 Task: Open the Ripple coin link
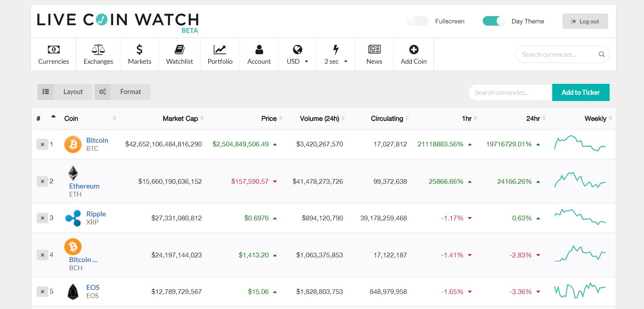tap(96, 214)
